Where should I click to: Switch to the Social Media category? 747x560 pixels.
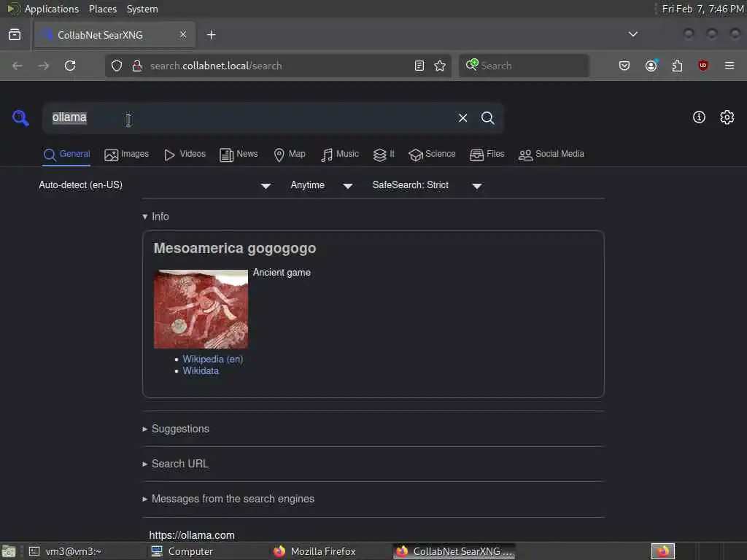(x=551, y=155)
